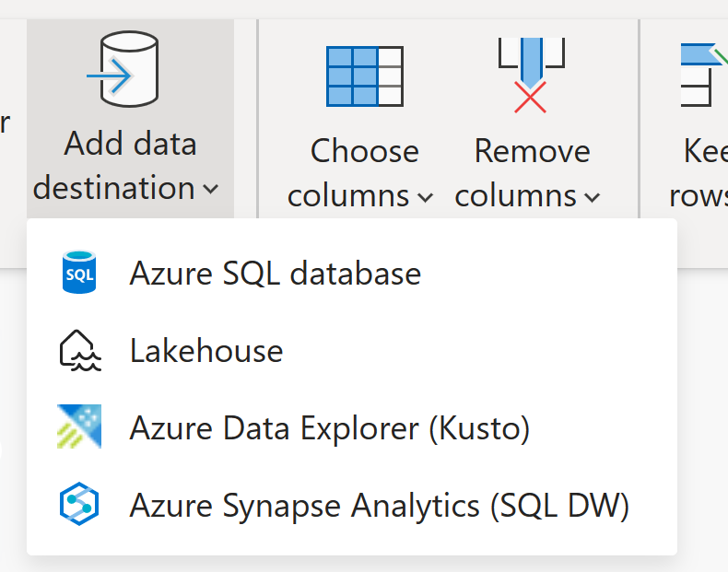728x572 pixels.
Task: Click the Keep rows text label
Action: [705, 173]
